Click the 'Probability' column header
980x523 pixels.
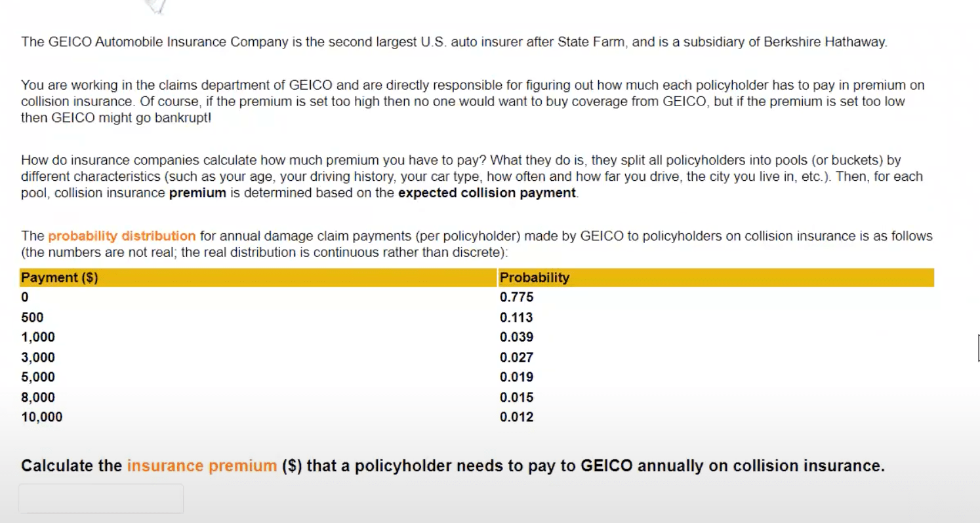[535, 277]
